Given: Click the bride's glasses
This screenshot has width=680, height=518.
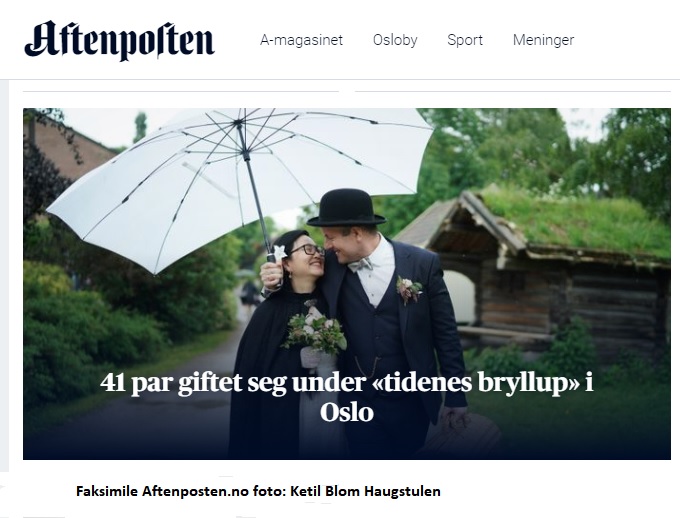Looking at the screenshot, I should click(307, 250).
